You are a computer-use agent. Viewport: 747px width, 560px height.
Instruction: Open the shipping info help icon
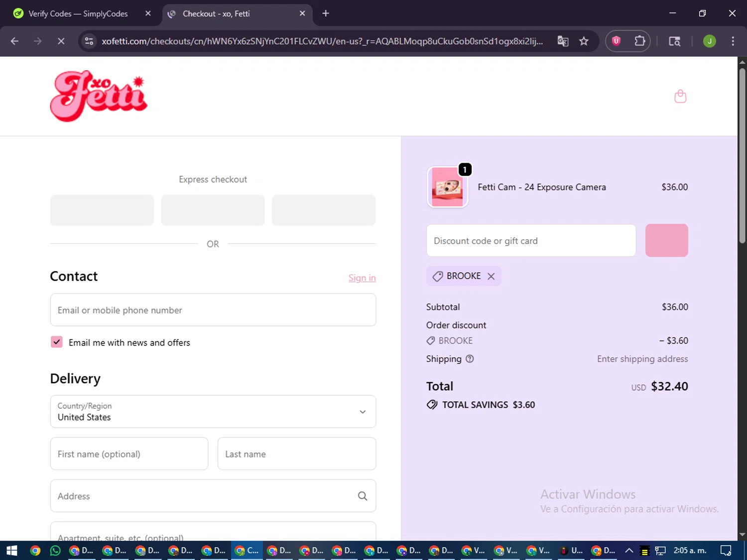pos(470,359)
